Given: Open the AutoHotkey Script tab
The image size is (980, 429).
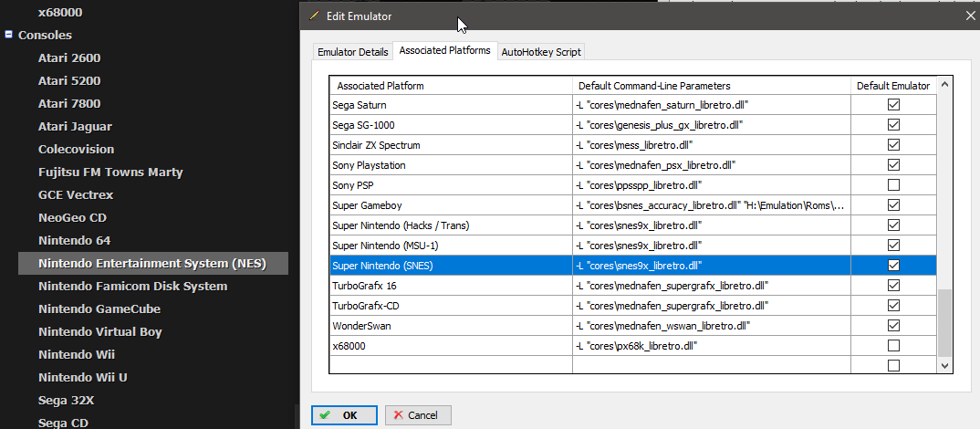Looking at the screenshot, I should [541, 53].
